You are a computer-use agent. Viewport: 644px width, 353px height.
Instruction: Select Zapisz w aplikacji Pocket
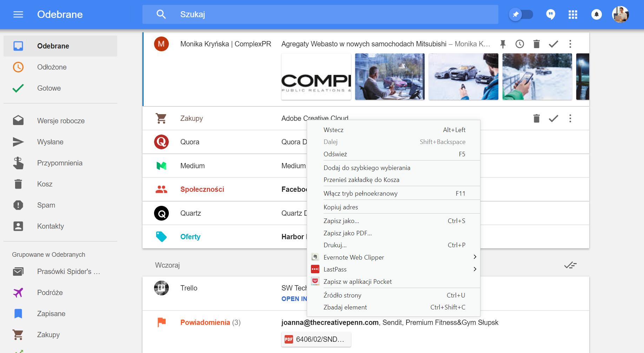tap(393, 282)
